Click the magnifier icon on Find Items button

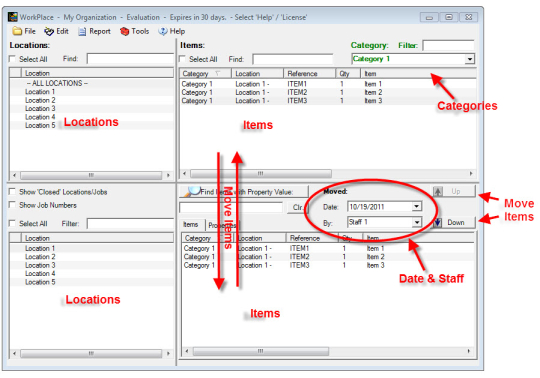click(x=193, y=191)
